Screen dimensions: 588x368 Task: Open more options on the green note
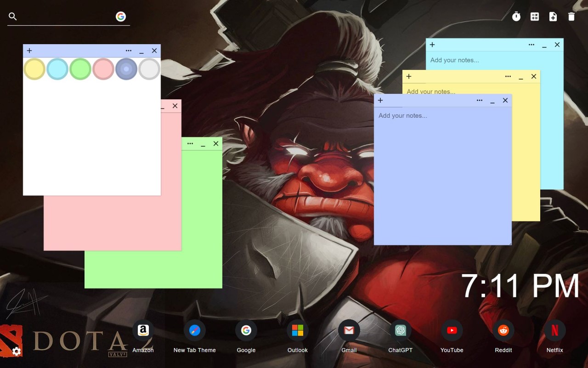click(x=190, y=144)
